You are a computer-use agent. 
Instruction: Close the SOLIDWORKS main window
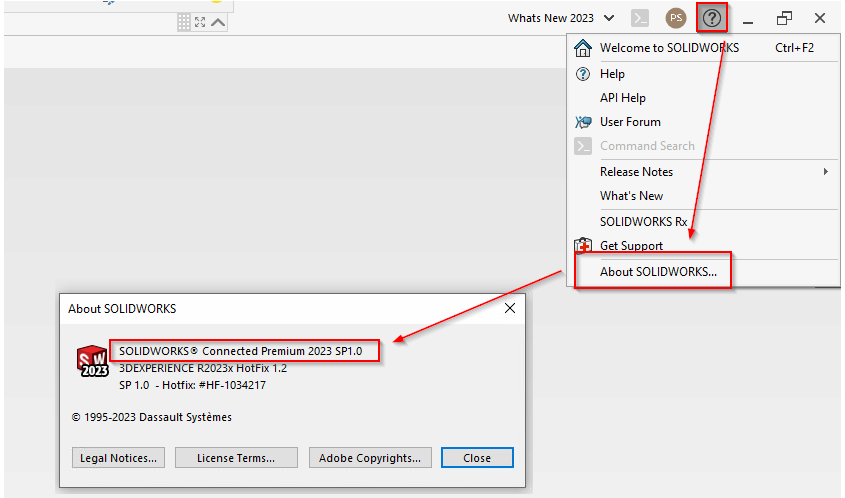click(x=820, y=18)
